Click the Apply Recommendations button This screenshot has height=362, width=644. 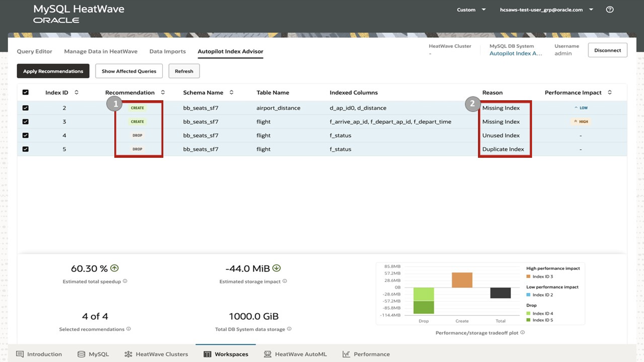[x=53, y=71]
